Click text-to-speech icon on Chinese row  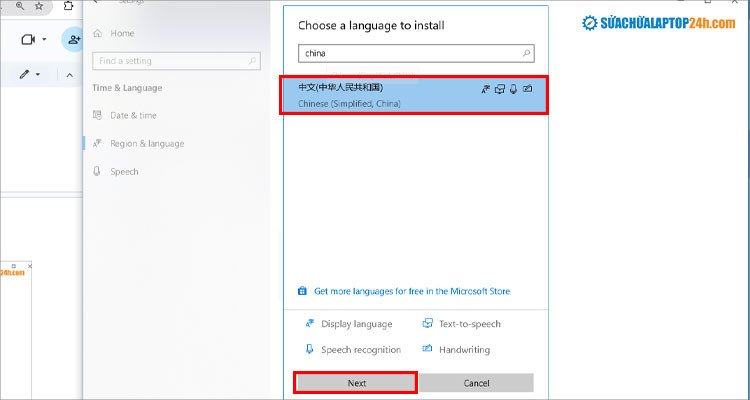[x=500, y=89]
